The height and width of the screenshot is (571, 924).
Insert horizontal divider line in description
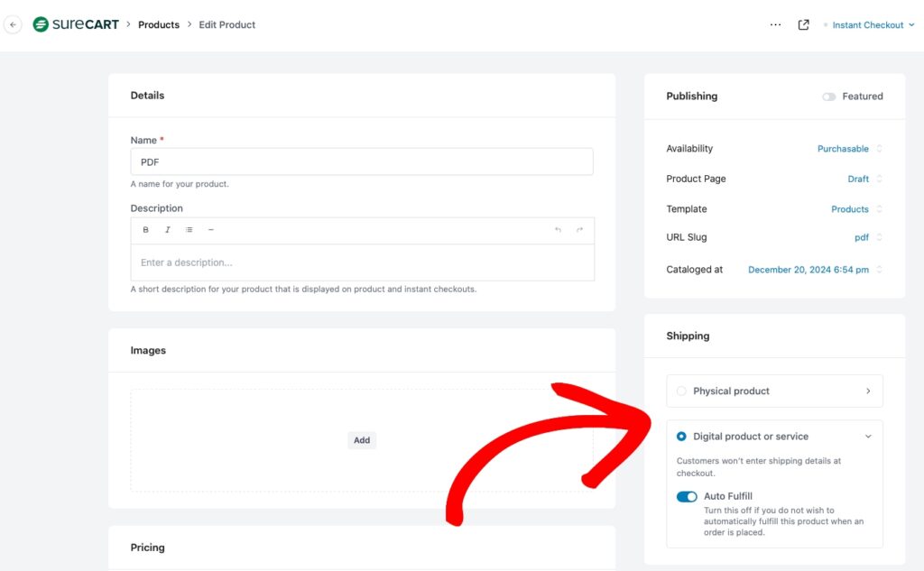point(211,230)
